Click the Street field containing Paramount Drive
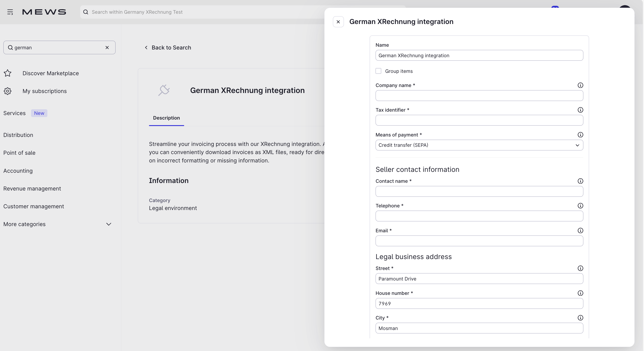The width and height of the screenshot is (644, 351). coord(479,279)
